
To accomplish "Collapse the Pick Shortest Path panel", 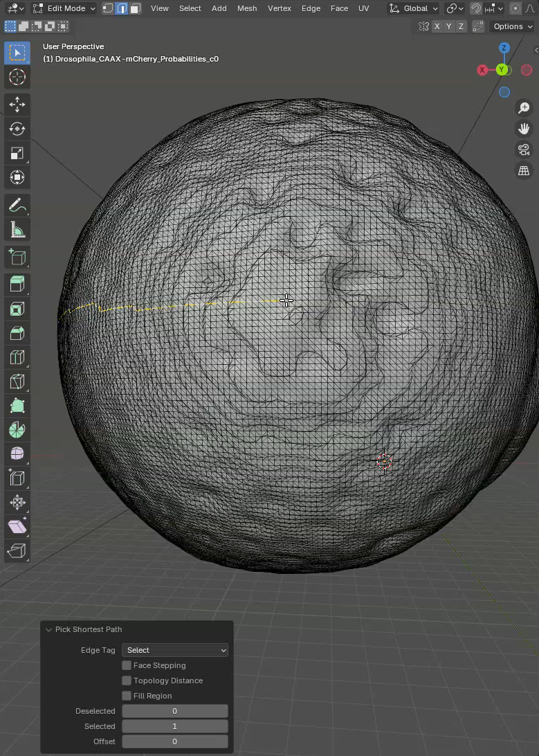I will [x=48, y=629].
